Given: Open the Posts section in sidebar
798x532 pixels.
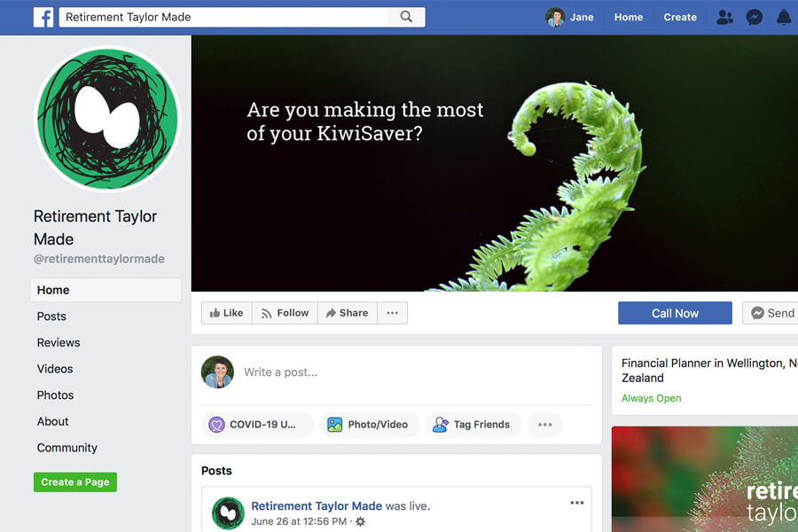Looking at the screenshot, I should [x=51, y=317].
